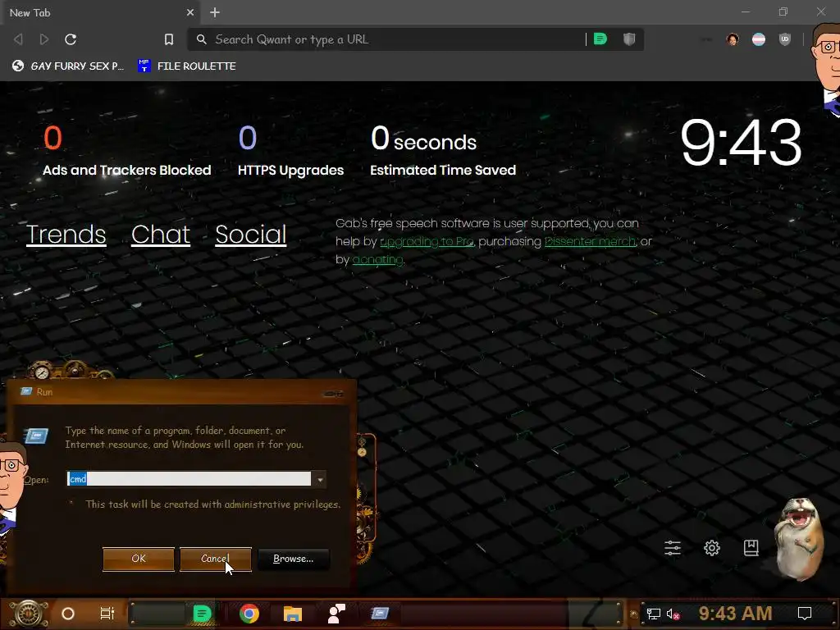Open the 9:43 AM taskbar clock

[735, 614]
